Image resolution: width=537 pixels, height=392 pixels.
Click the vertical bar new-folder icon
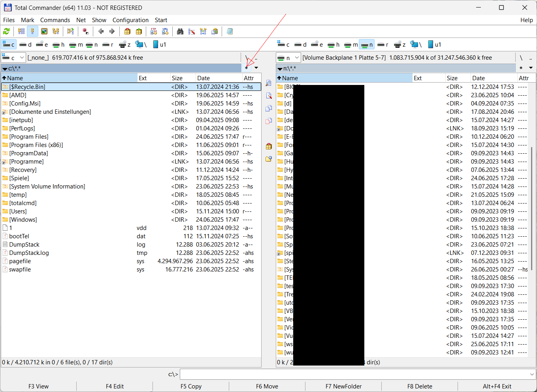(x=269, y=159)
